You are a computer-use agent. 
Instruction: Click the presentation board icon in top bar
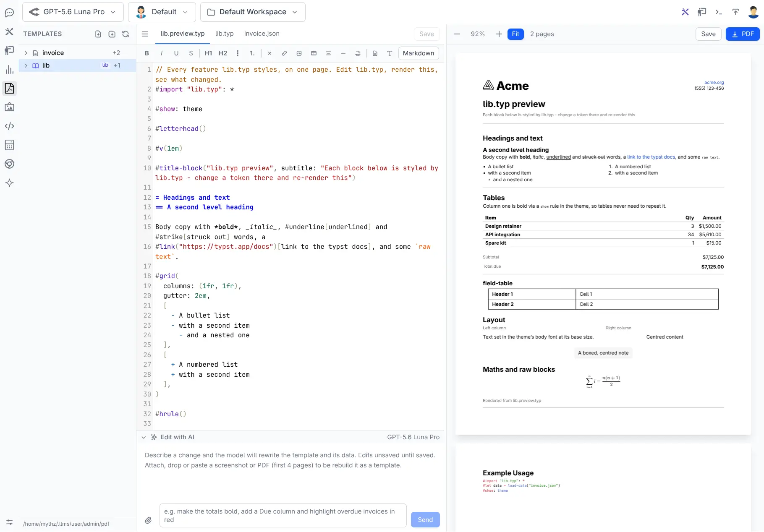[702, 12]
